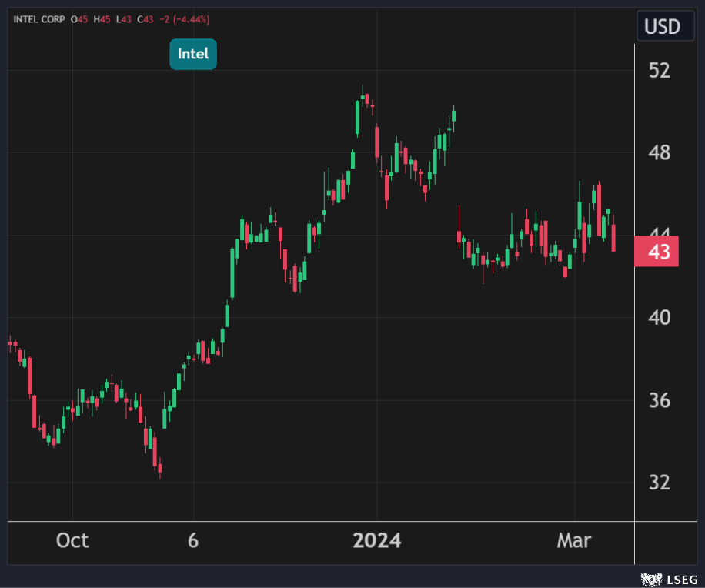Select the INTEL CORP symbol title
This screenshot has width=705, height=588.
pyautogui.click(x=38, y=19)
